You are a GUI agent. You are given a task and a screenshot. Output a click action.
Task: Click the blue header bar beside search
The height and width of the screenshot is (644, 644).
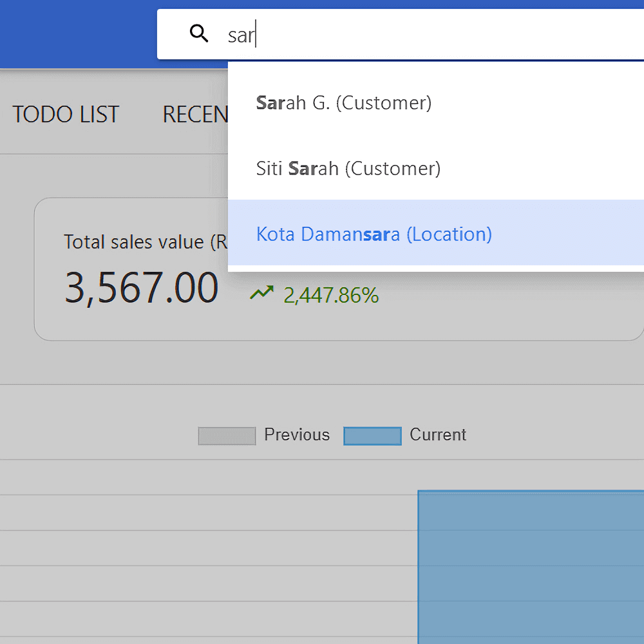point(77,33)
